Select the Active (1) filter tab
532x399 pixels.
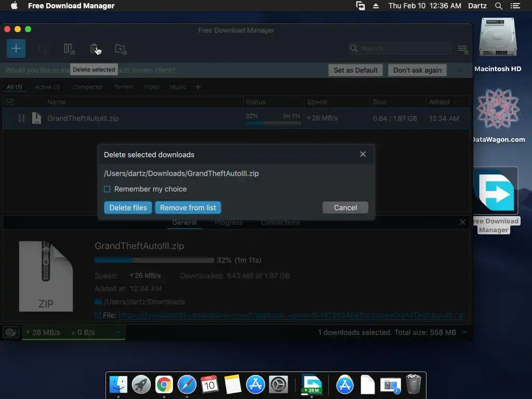[x=47, y=87]
